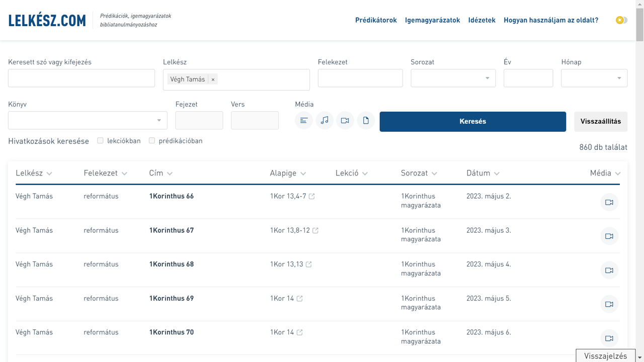The height and width of the screenshot is (362, 644).
Task: Sort by Sorozat column header
Action: (x=419, y=173)
